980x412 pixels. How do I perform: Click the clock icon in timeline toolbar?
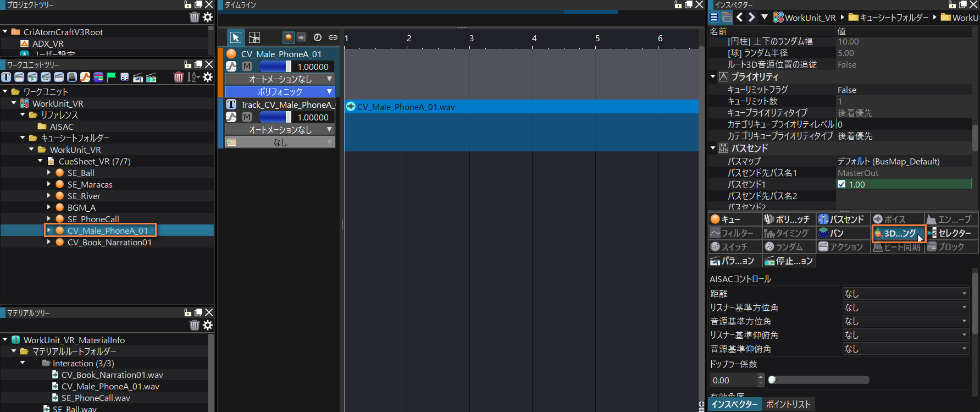click(318, 37)
